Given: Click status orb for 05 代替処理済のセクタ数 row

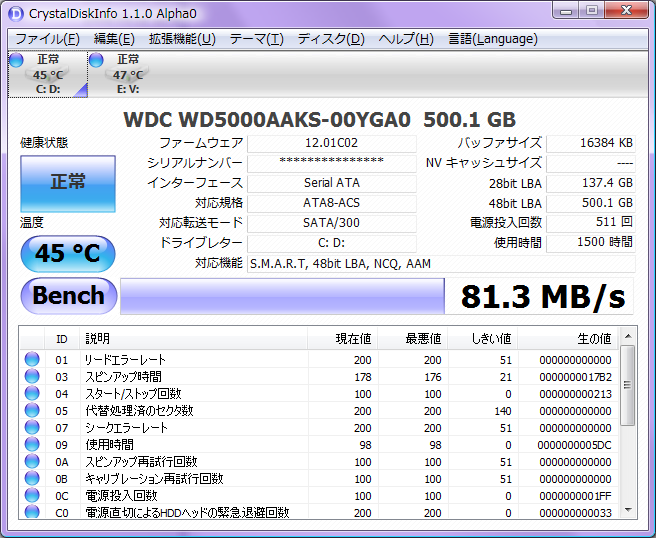Looking at the screenshot, I should click(x=32, y=410).
